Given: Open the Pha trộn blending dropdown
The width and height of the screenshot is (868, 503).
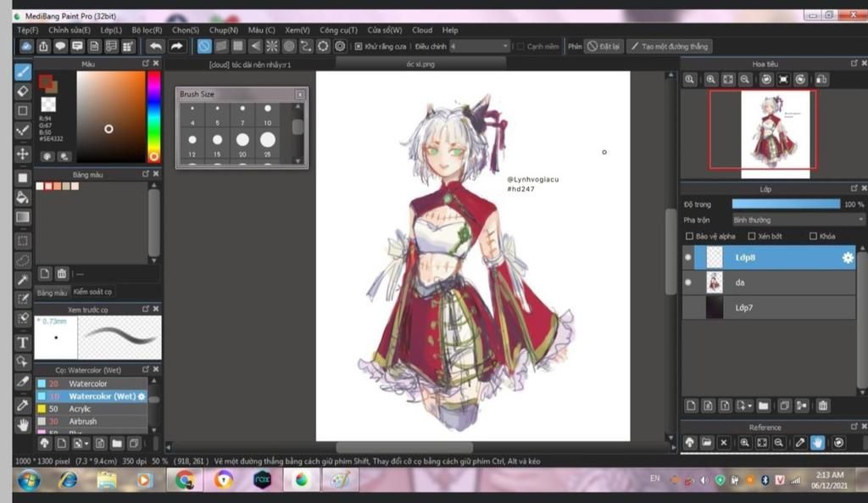Looking at the screenshot, I should 798,220.
